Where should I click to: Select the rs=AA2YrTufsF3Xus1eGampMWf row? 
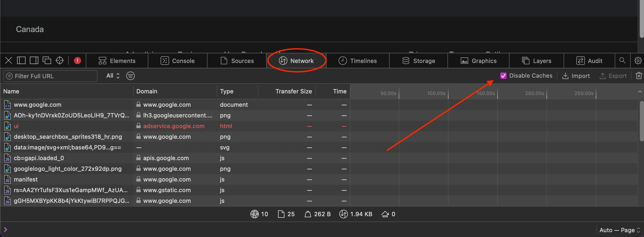[319, 190]
